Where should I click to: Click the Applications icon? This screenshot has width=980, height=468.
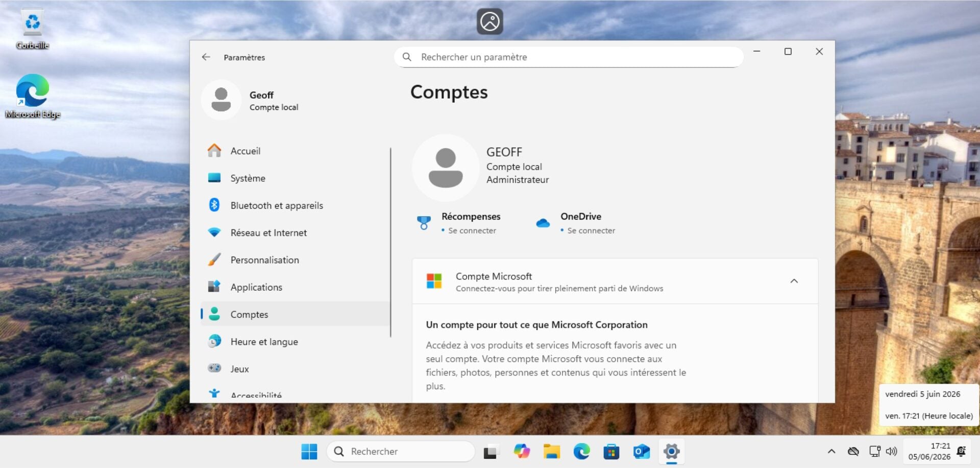tap(214, 287)
